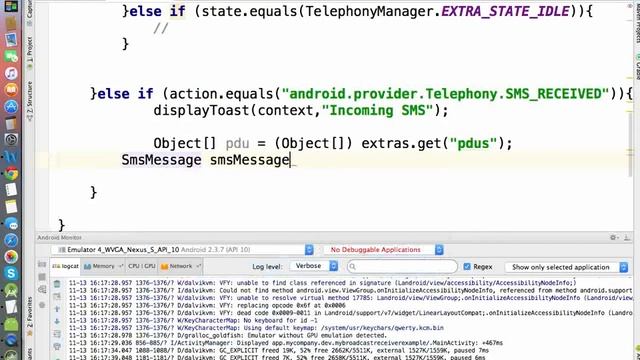Click the Android Monitor panel title
The width and height of the screenshot is (640, 360).
(60, 238)
